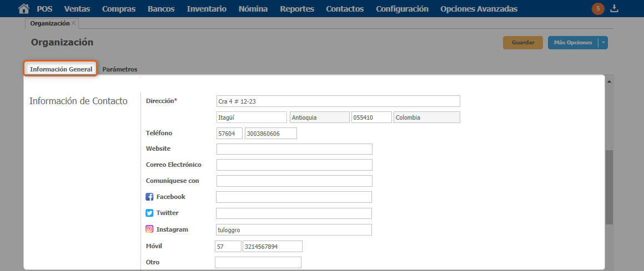The height and width of the screenshot is (271, 644).
Task: Click the home icon in navigation bar
Action: [23, 9]
